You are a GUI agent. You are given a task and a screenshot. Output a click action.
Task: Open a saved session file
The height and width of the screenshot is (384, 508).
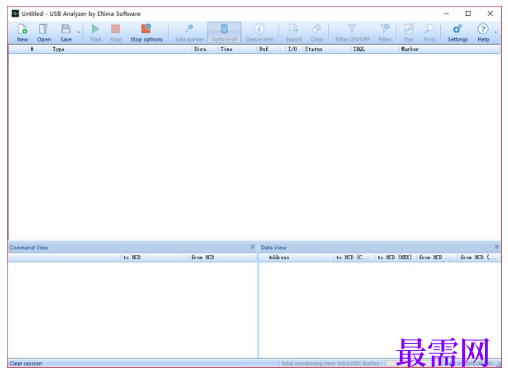click(x=44, y=33)
